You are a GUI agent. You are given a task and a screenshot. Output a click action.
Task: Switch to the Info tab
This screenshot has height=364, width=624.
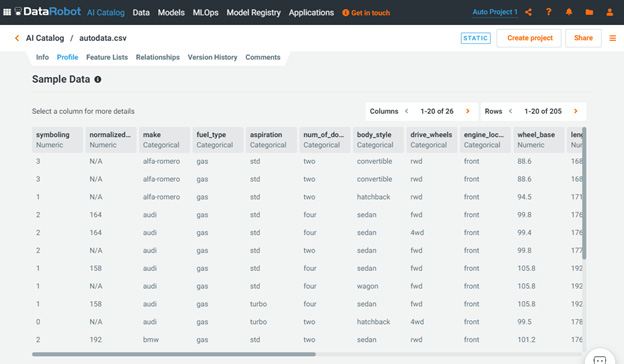click(42, 57)
